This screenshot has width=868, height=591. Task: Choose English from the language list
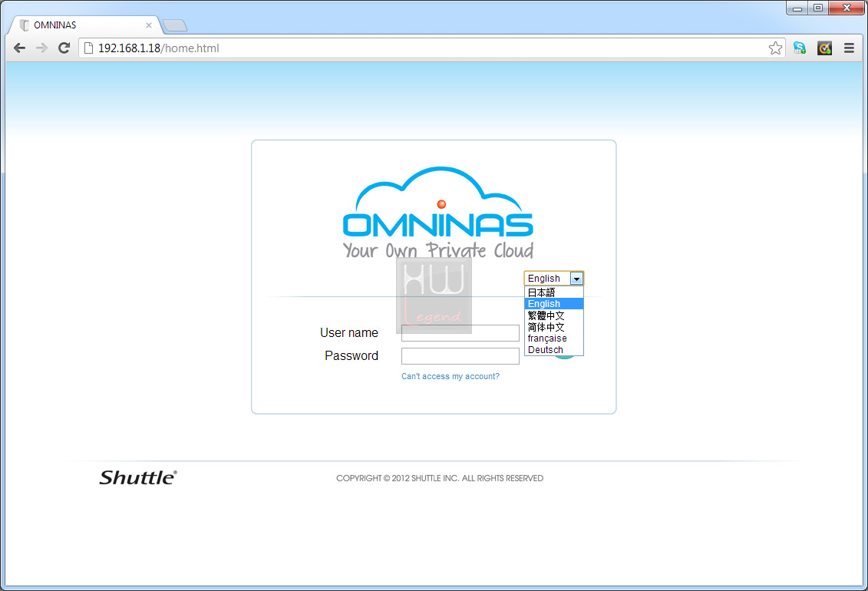tap(553, 304)
